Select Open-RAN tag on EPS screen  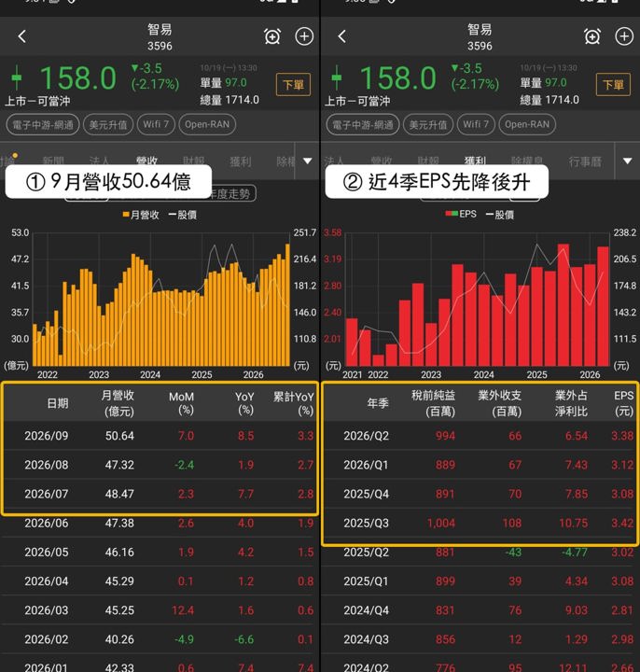coord(527,125)
